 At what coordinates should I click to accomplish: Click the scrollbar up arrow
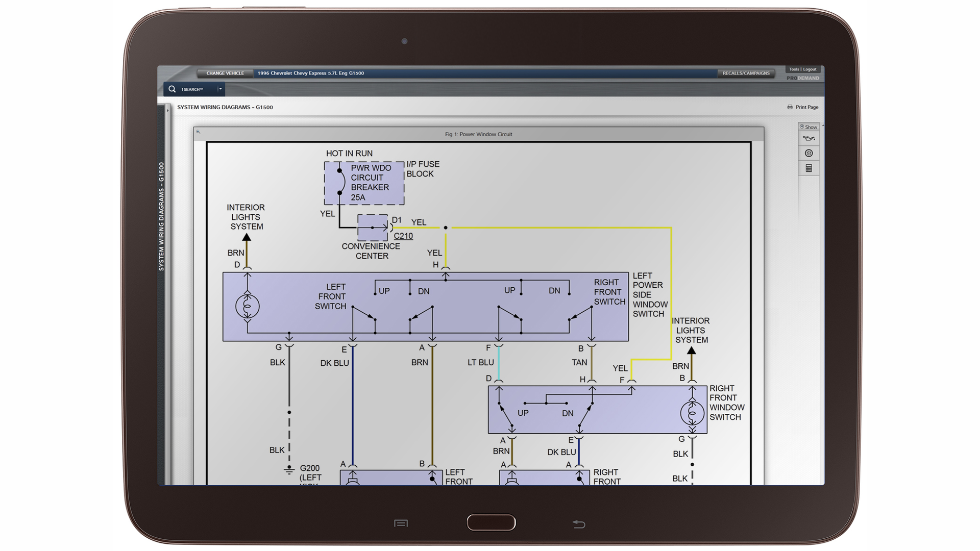(823, 126)
